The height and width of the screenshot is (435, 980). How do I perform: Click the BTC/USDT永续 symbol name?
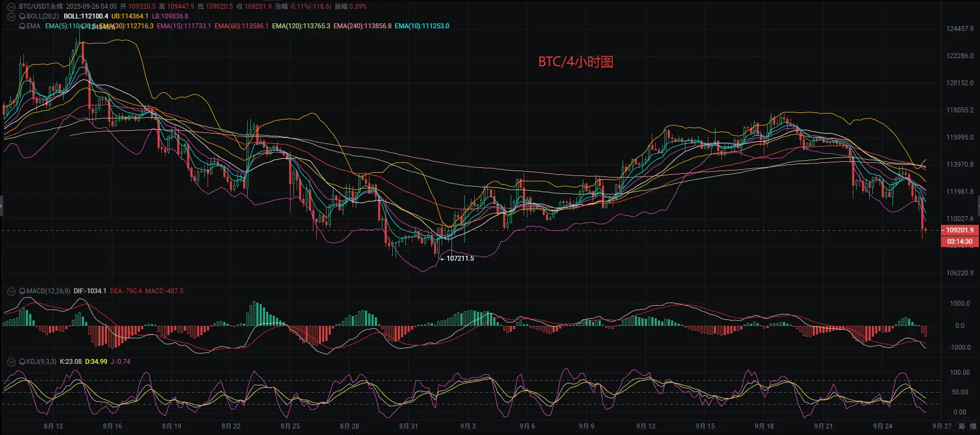coord(41,7)
